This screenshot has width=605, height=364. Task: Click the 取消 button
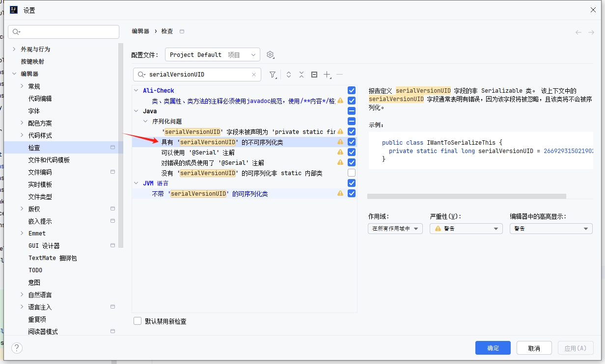coord(534,348)
